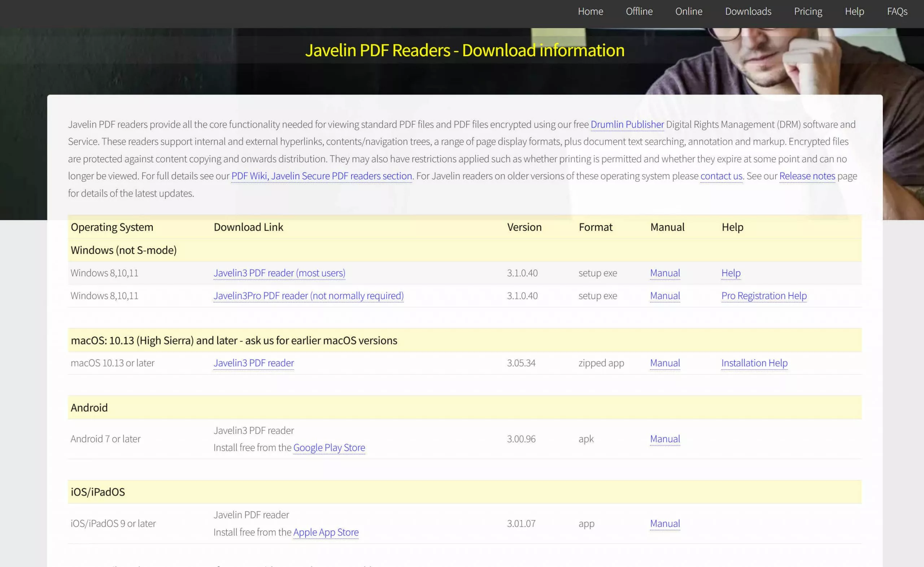Click the contact us link
This screenshot has height=567, width=924.
(x=721, y=176)
